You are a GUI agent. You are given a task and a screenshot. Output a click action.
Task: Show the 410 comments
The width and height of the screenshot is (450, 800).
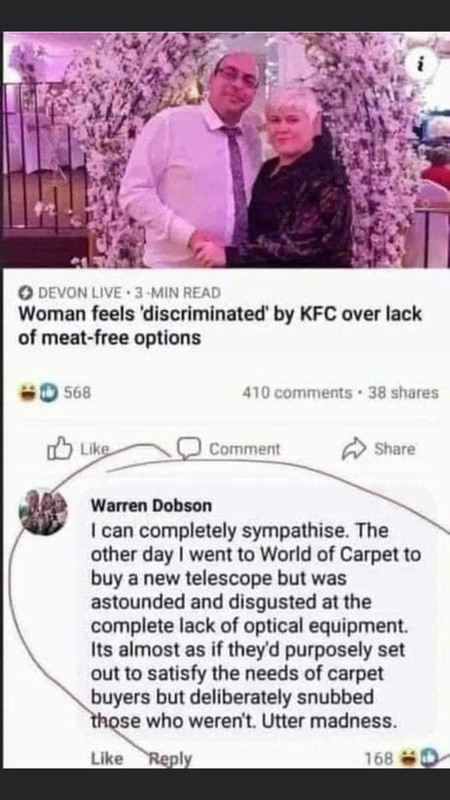296,393
